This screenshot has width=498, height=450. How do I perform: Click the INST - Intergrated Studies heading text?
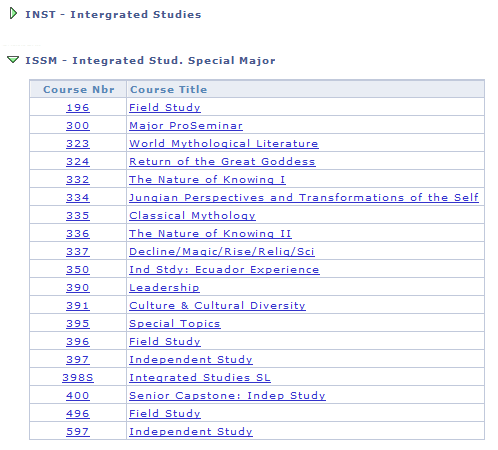(x=113, y=14)
